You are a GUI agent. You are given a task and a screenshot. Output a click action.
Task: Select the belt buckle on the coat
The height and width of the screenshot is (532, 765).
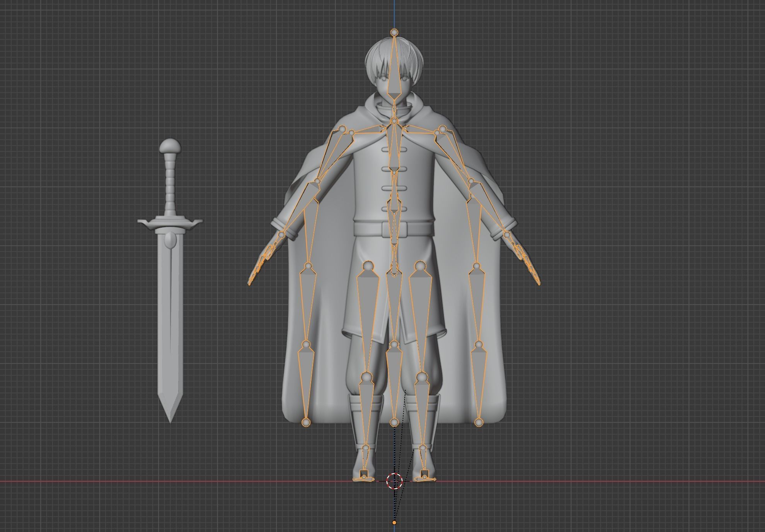394,229
